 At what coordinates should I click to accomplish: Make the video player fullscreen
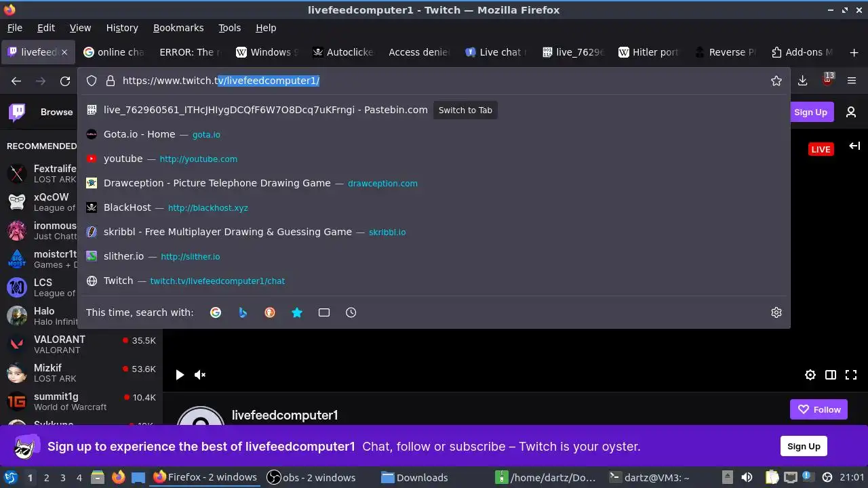pyautogui.click(x=851, y=375)
